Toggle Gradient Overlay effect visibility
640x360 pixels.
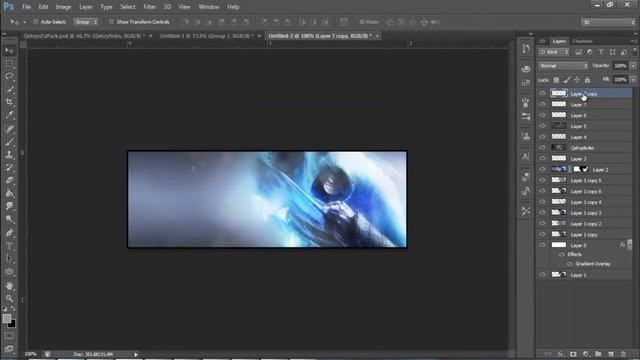[569, 264]
